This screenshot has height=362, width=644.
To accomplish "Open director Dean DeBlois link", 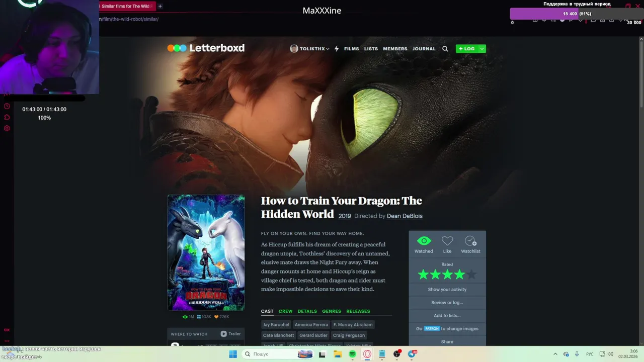I will 405,216.
